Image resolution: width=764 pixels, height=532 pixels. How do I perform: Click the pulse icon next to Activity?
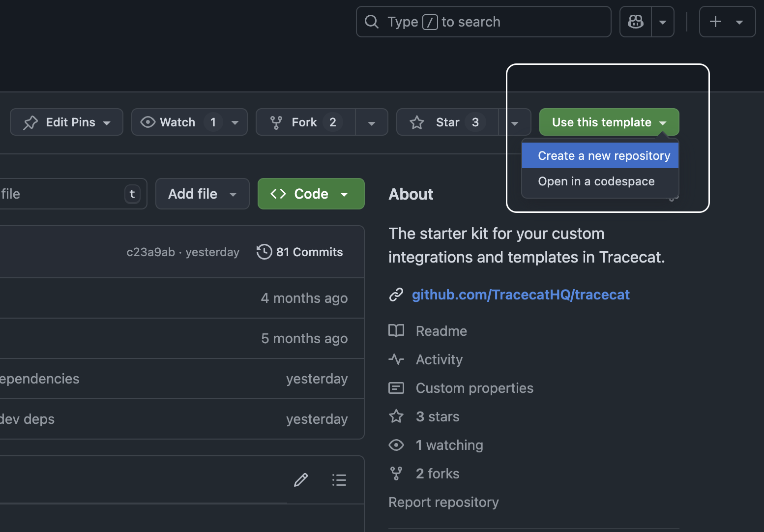click(x=396, y=359)
